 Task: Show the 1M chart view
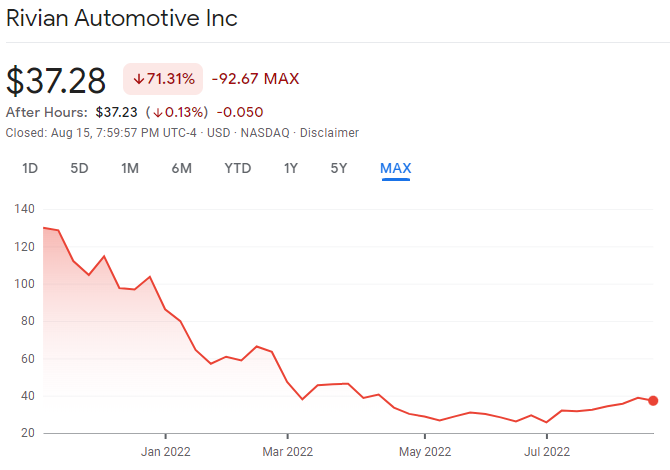[x=129, y=168]
